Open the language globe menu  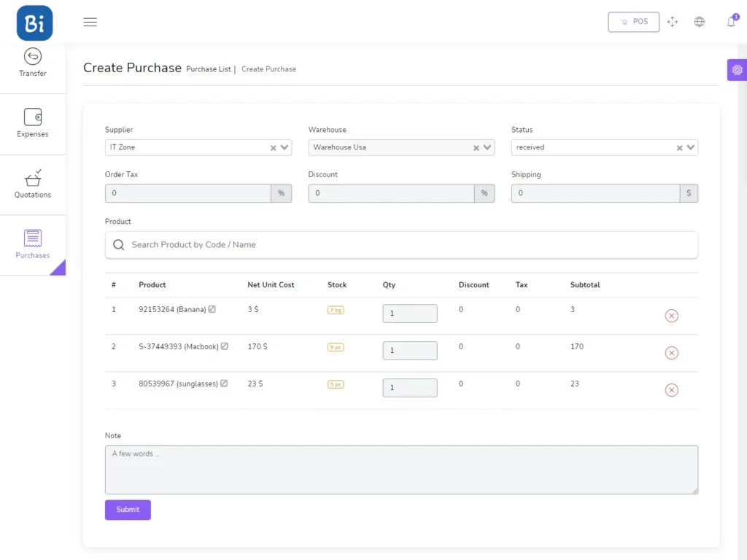coord(699,22)
